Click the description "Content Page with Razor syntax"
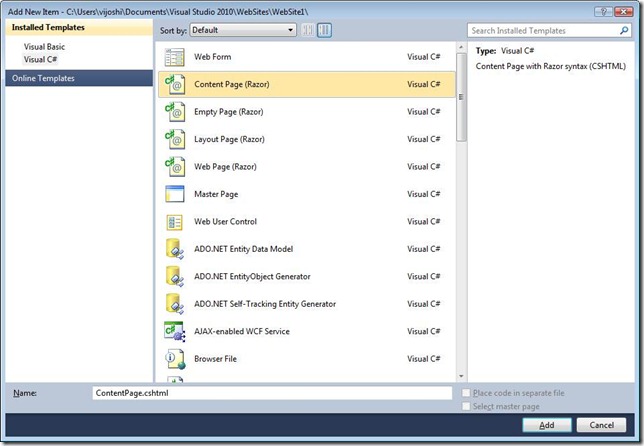644x446 pixels. (550, 66)
